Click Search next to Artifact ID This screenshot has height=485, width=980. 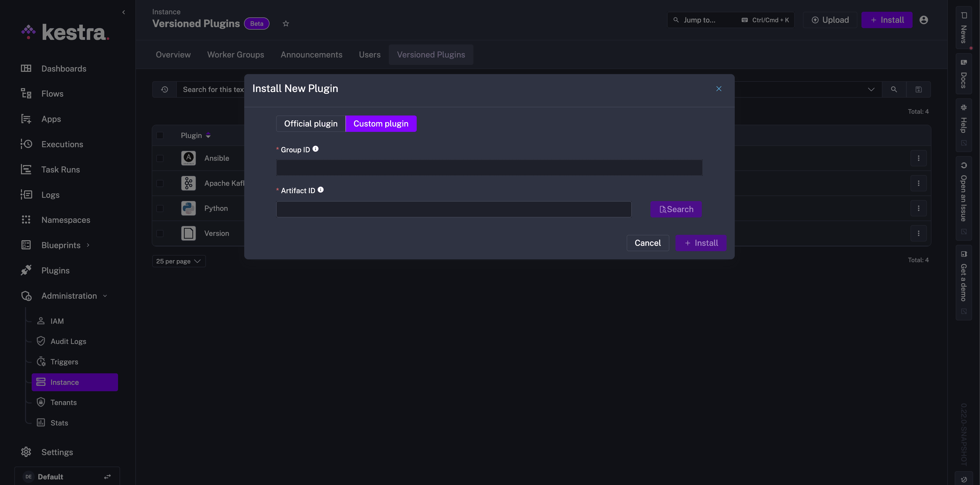(676, 209)
